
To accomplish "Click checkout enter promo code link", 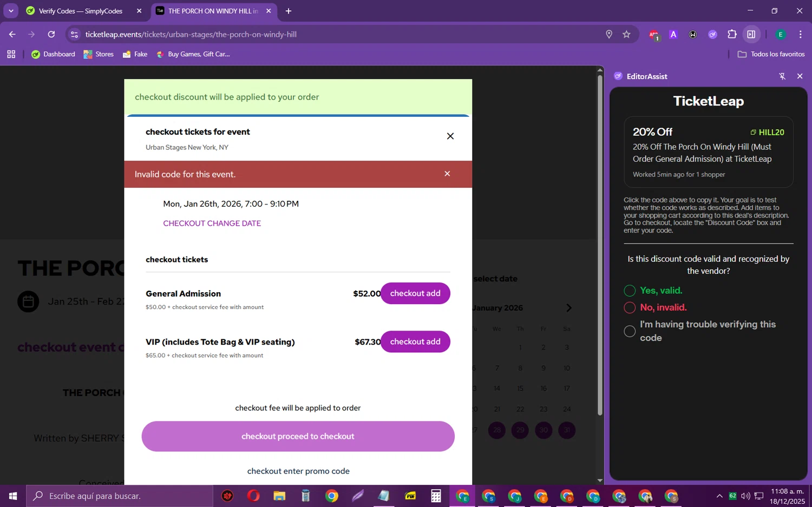I will click(x=298, y=471).
